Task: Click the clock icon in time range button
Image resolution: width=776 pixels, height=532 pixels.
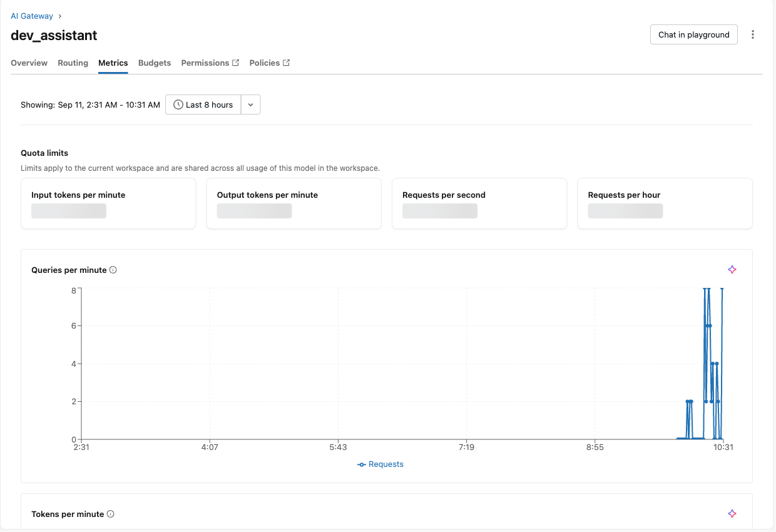Action: click(178, 105)
